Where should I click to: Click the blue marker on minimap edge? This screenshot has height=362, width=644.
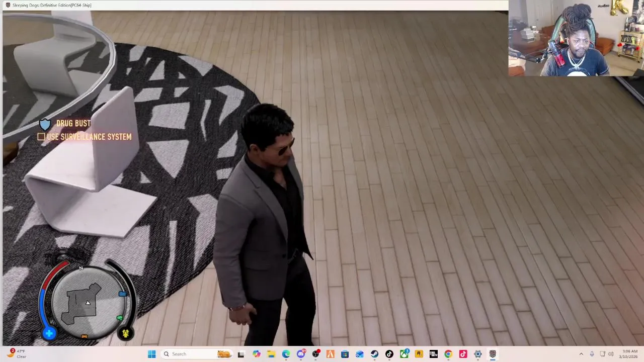[x=122, y=294]
